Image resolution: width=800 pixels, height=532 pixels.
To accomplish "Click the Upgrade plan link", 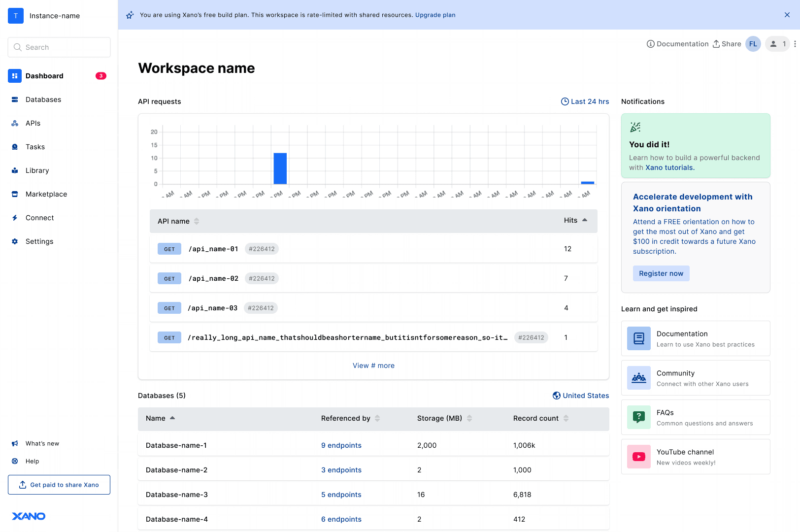I will tap(435, 15).
